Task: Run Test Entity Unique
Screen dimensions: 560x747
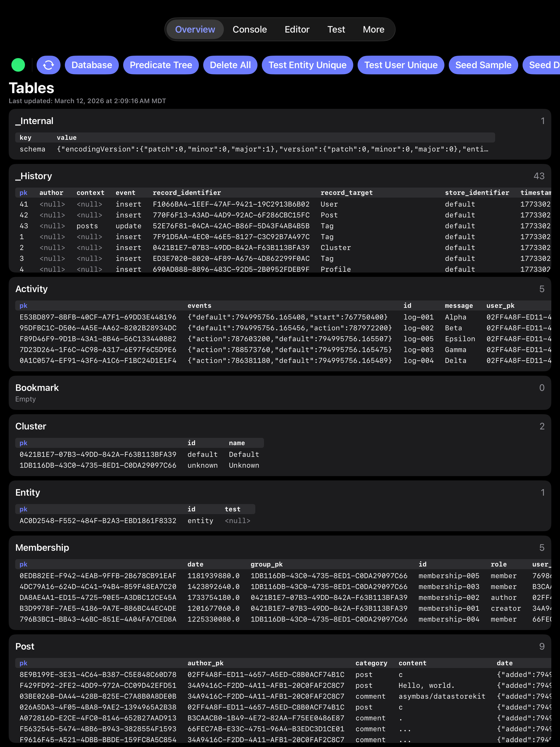Action: coord(307,65)
